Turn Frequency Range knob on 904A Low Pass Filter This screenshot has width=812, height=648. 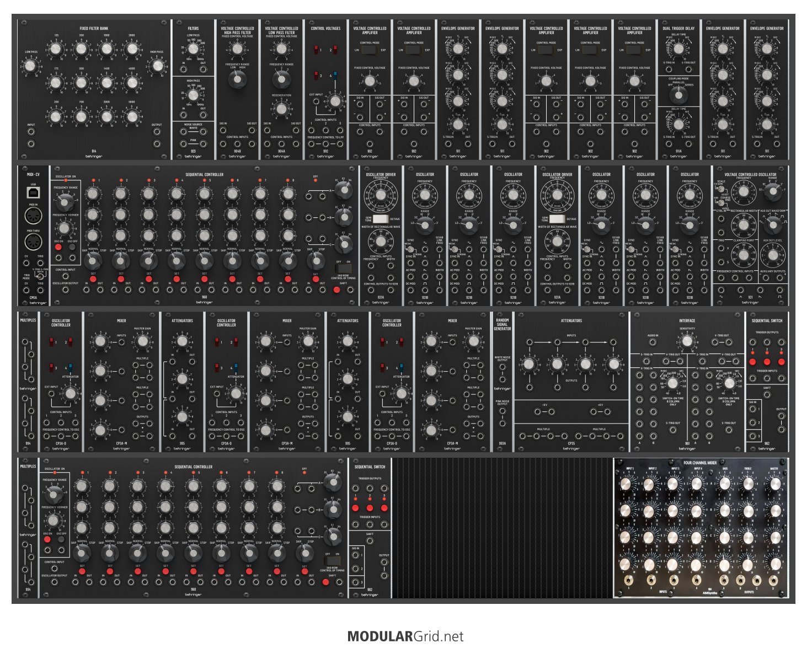click(282, 80)
